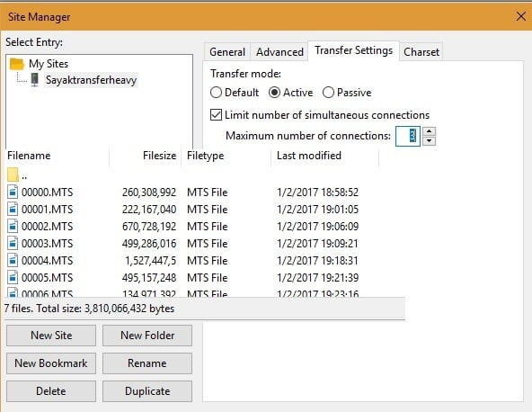Click the maximum number of connections field
Image resolution: width=532 pixels, height=412 pixels.
(x=408, y=136)
